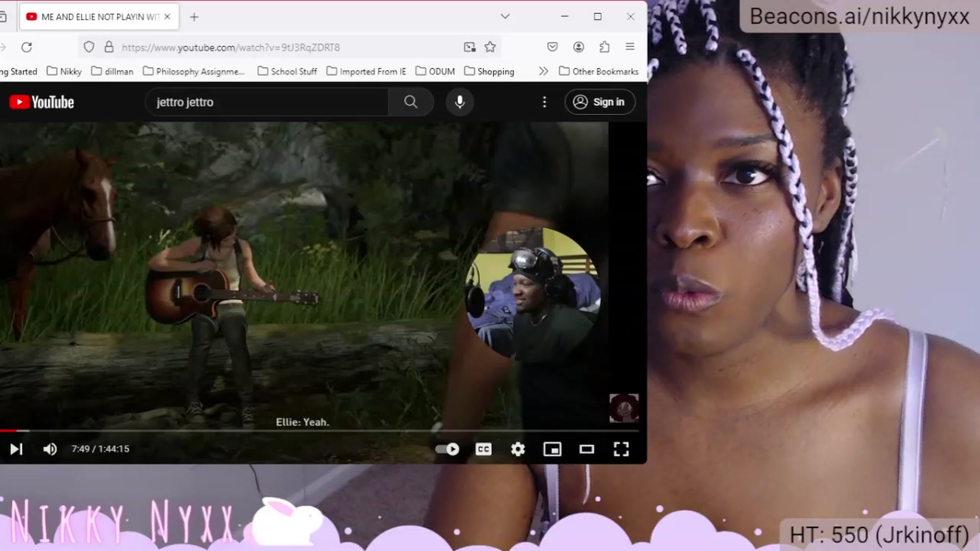
Task: Expand the Philosophy Assignme... bookmarks folder
Action: click(x=194, y=71)
